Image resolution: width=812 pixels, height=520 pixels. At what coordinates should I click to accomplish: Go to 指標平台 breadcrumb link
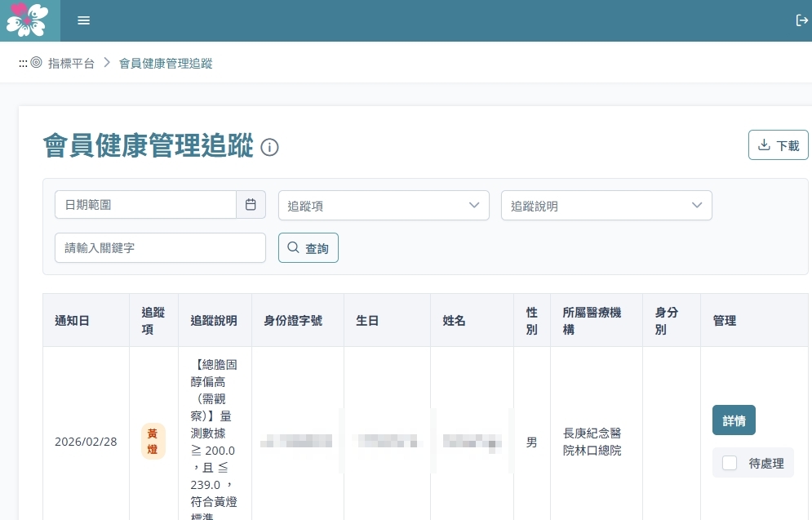tap(71, 63)
